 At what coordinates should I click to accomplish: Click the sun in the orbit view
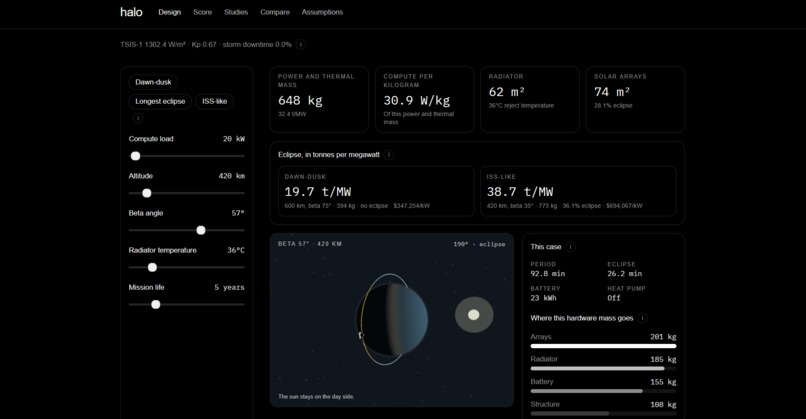(x=474, y=315)
